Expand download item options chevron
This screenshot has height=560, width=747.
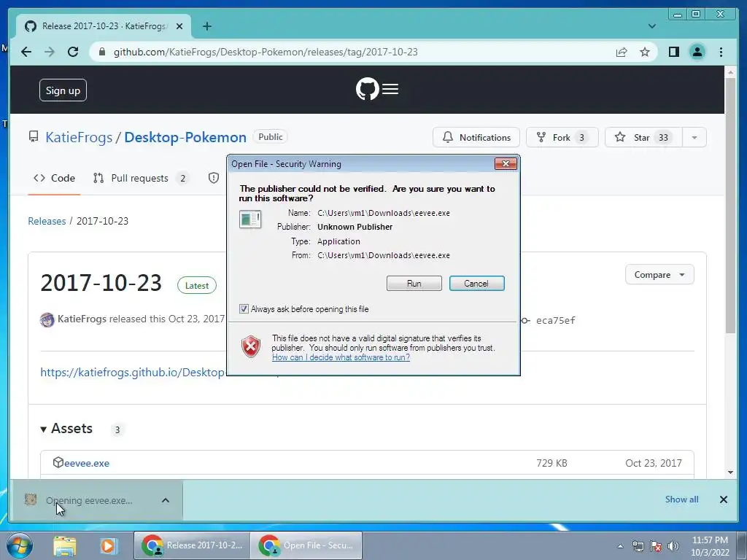tap(166, 500)
